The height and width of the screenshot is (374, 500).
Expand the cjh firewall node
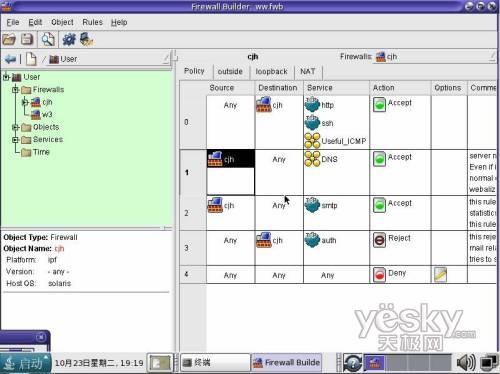click(x=25, y=102)
